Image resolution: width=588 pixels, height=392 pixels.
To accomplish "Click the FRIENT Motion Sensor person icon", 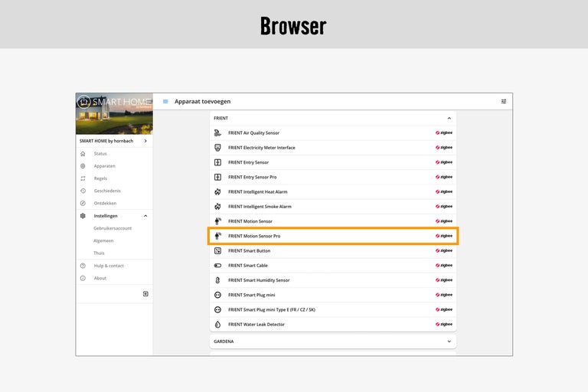I will (x=217, y=221).
